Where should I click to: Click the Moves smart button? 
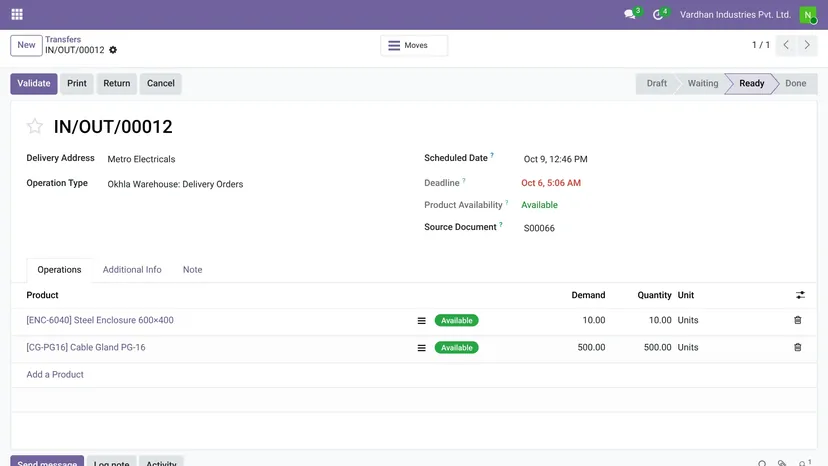[x=414, y=45]
